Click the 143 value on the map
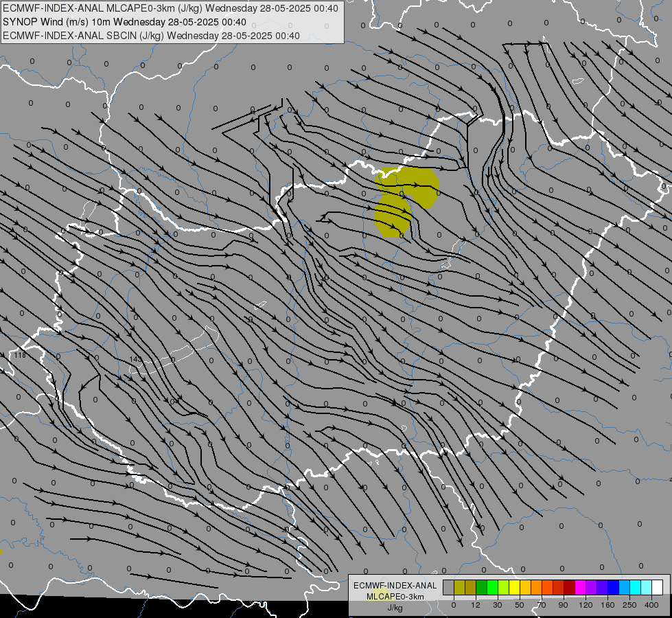 [x=135, y=359]
